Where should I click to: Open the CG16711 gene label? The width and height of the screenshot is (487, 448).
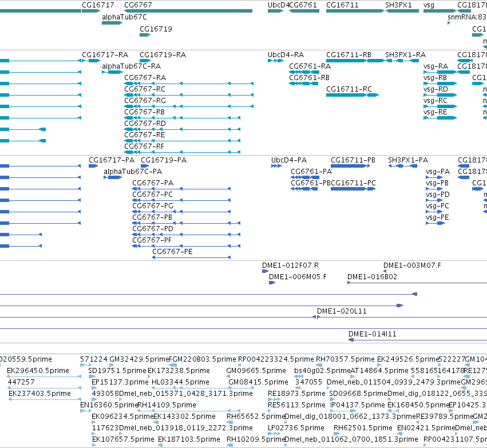(x=342, y=5)
